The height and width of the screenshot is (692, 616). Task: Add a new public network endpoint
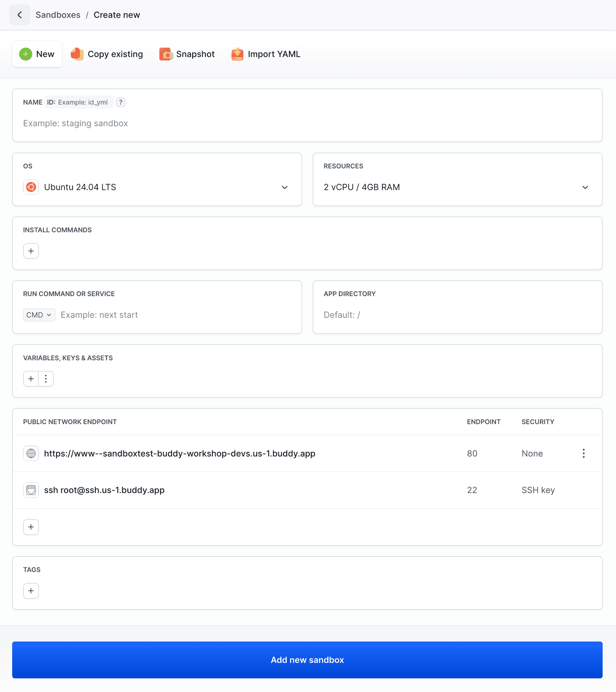coord(31,527)
